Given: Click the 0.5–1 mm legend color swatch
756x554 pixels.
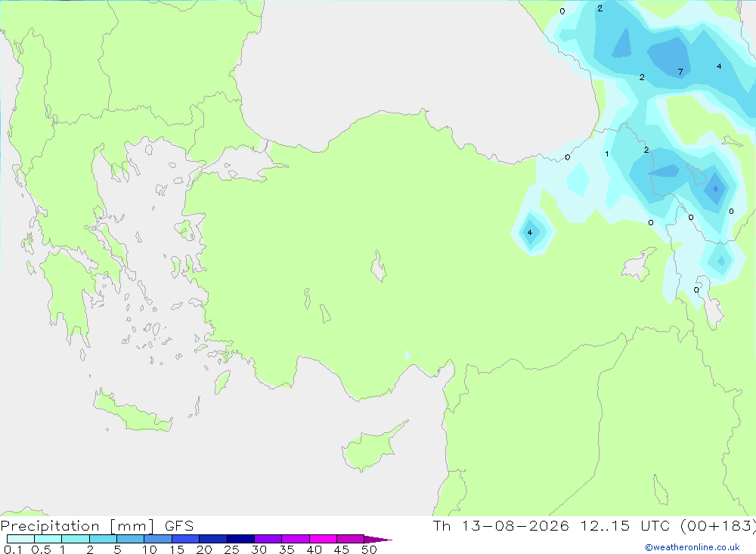Looking at the screenshot, I should 48,539.
